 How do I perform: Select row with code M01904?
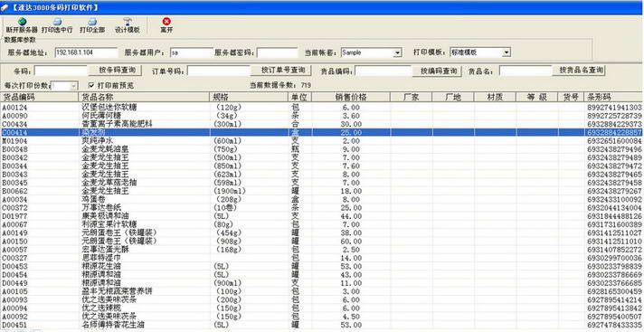click(15, 141)
